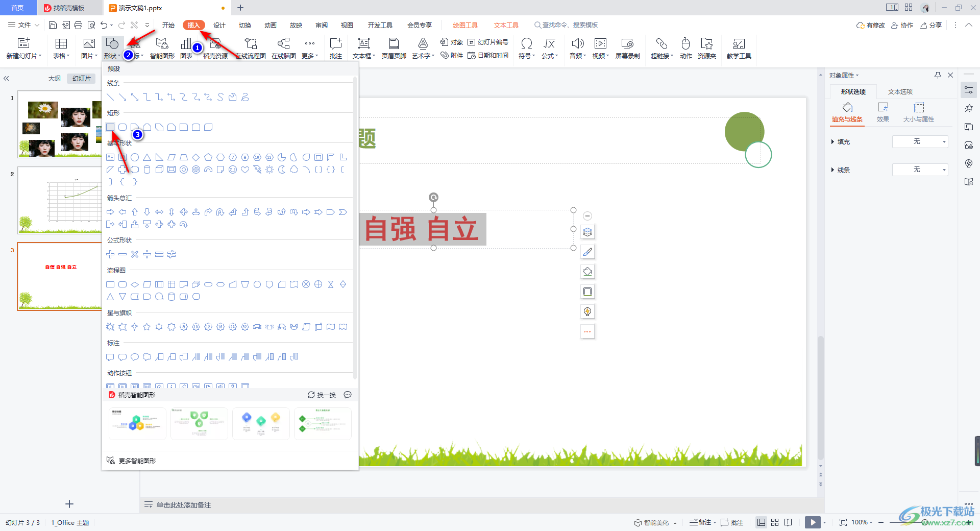Open the 动画 ribbon tab
The width and height of the screenshot is (980, 531).
coord(271,25)
